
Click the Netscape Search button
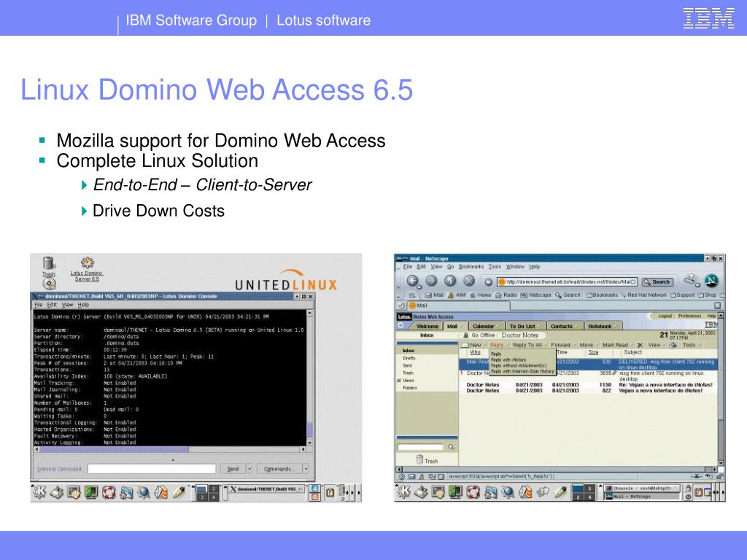point(657,282)
